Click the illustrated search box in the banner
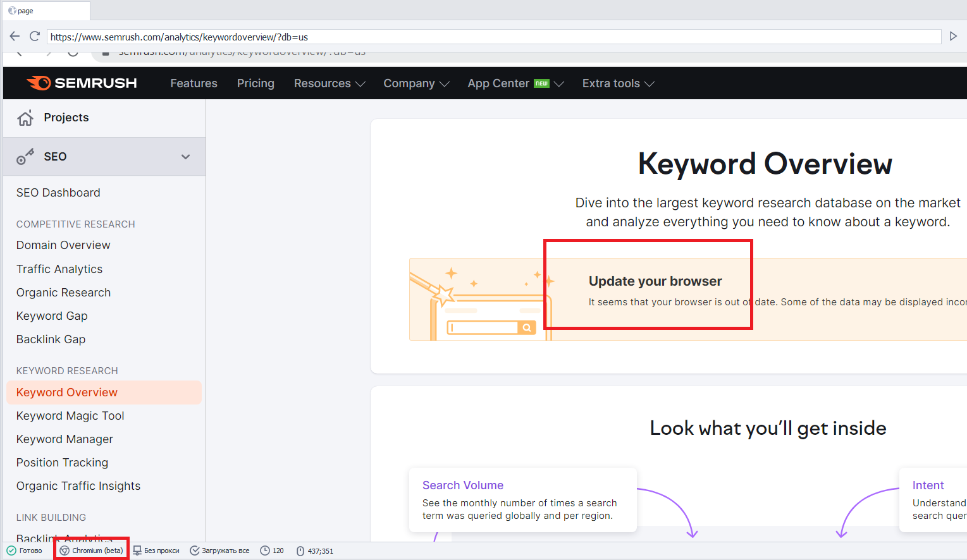The height and width of the screenshot is (560, 967). tap(492, 327)
